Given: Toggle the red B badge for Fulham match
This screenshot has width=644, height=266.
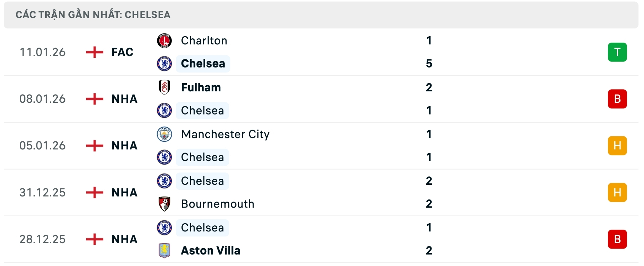Looking at the screenshot, I should pos(618,99).
